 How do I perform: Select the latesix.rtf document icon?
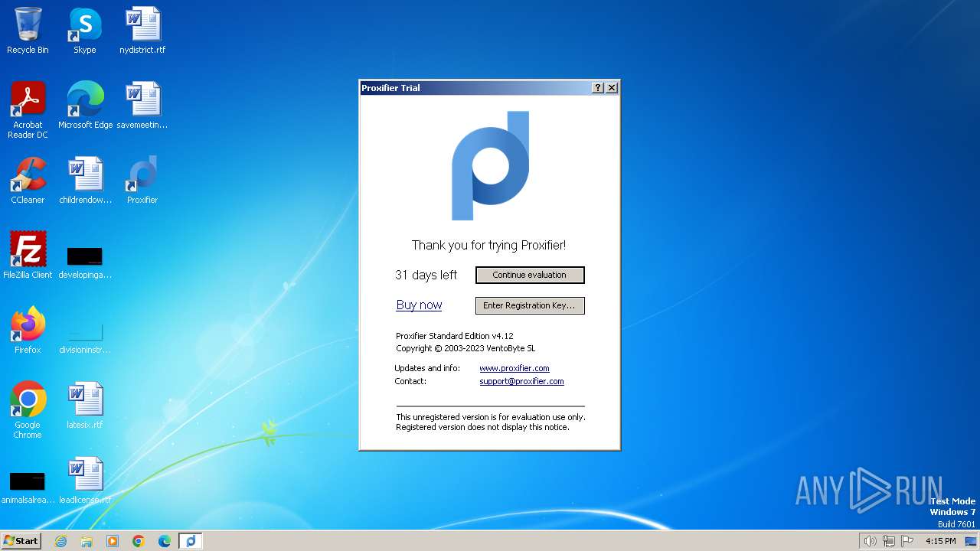[85, 406]
